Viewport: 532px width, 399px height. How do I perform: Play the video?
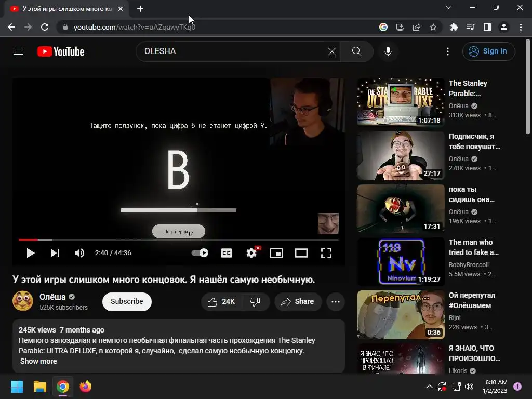31,253
